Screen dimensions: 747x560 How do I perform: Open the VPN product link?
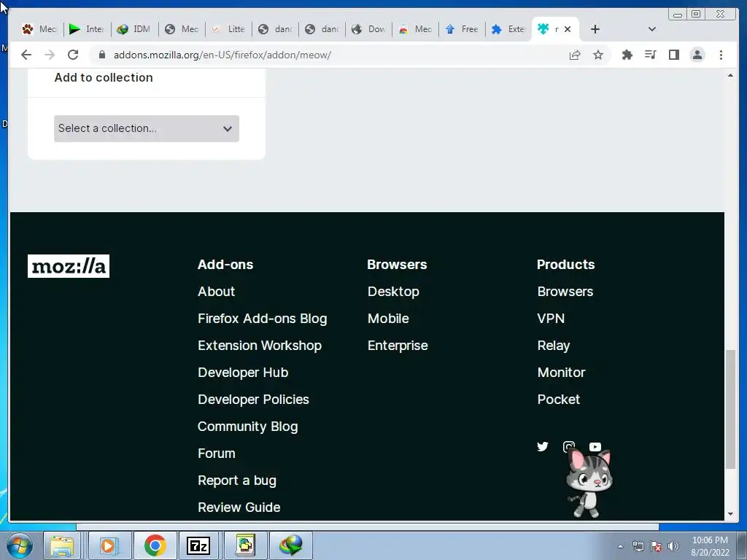[551, 319]
